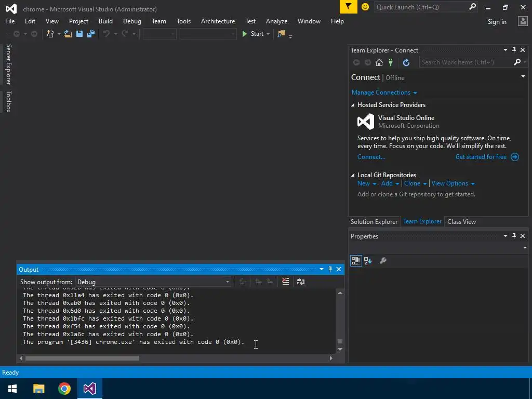Click the Save All toolbar icon
Image resolution: width=532 pixels, height=399 pixels.
click(x=90, y=34)
